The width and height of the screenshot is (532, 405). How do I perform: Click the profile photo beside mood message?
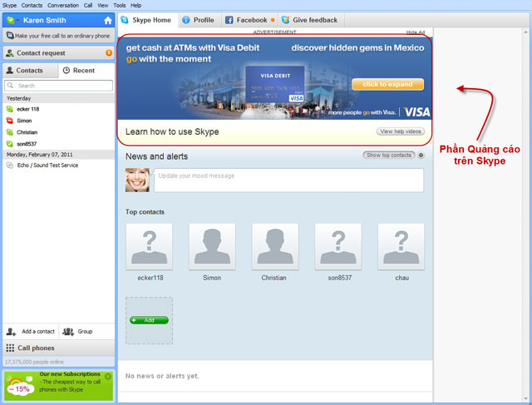tap(137, 180)
